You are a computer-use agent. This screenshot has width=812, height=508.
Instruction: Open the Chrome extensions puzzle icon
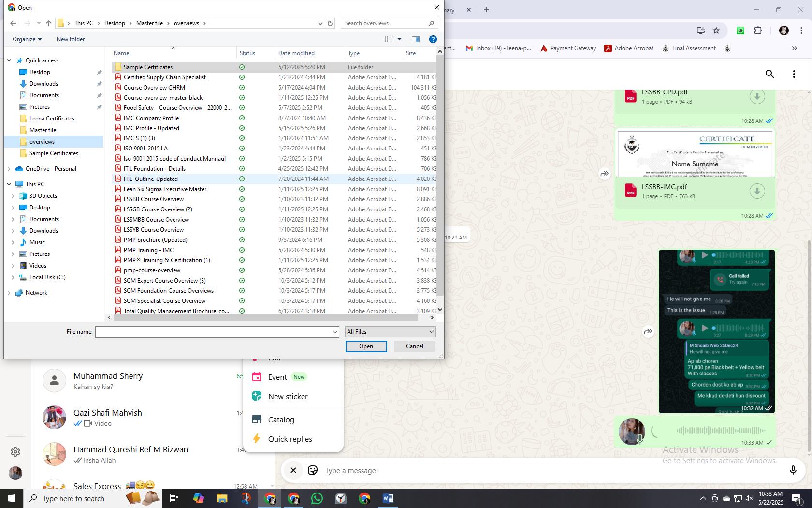tap(758, 30)
